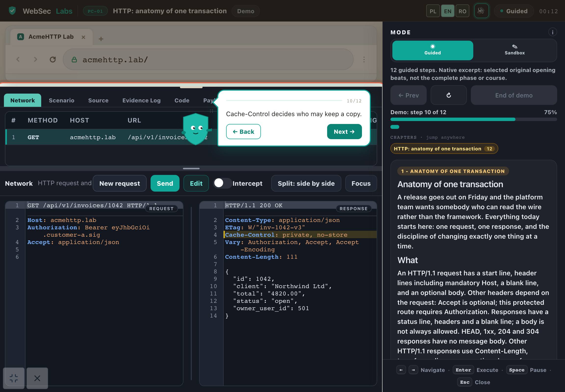Open a new browser tab

click(x=101, y=39)
